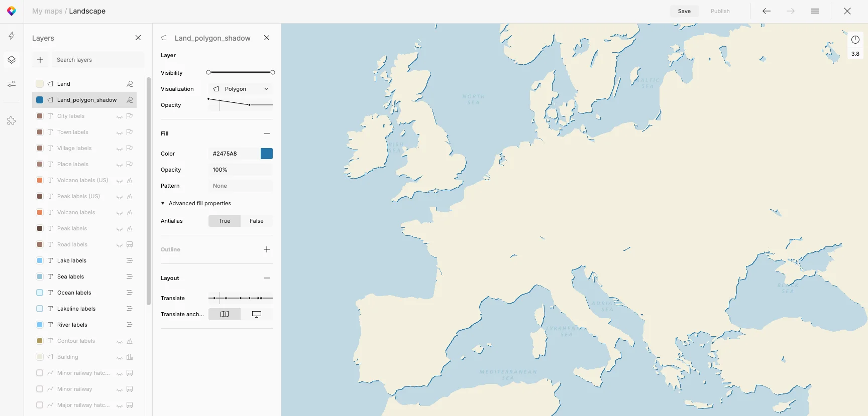Click the add layer plus button

[x=40, y=60]
